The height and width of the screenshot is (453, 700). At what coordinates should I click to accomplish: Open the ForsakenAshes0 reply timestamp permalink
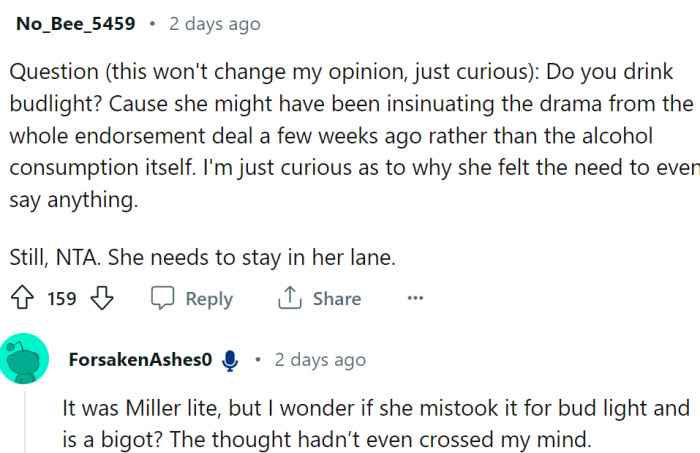[x=320, y=360]
